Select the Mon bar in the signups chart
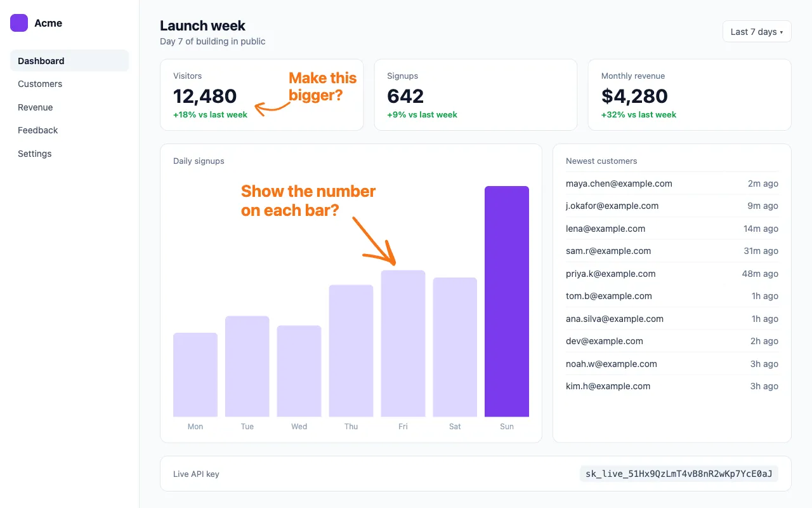 point(195,375)
